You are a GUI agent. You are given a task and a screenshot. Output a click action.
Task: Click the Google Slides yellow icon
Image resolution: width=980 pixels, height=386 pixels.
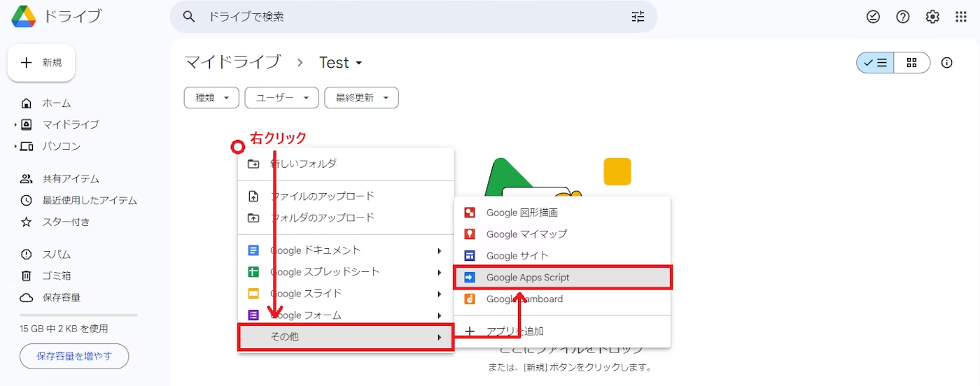(x=253, y=294)
